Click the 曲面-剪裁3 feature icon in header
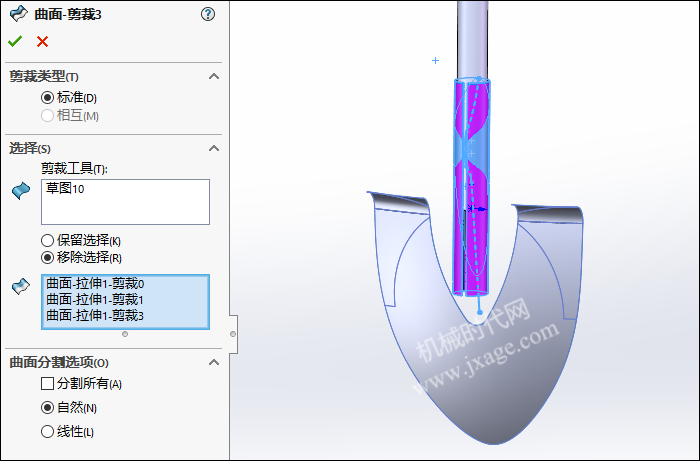Image resolution: width=700 pixels, height=461 pixels. (x=18, y=14)
